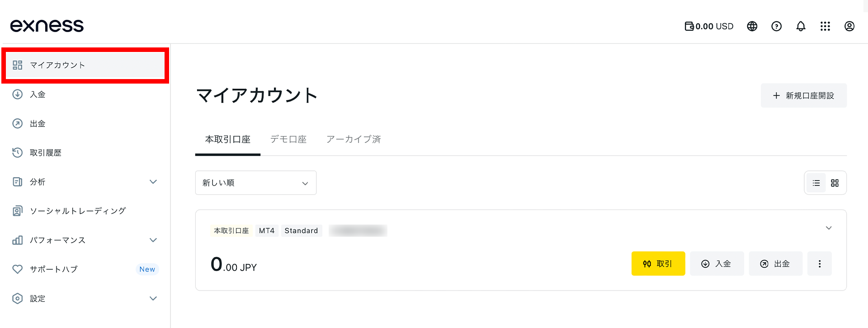Open the apps grid menu
Screen dimensions: 868x328
coord(825,26)
